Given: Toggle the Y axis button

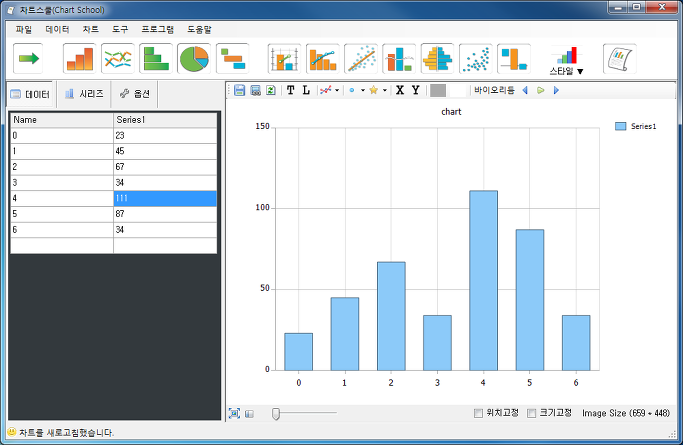Looking at the screenshot, I should [x=416, y=90].
